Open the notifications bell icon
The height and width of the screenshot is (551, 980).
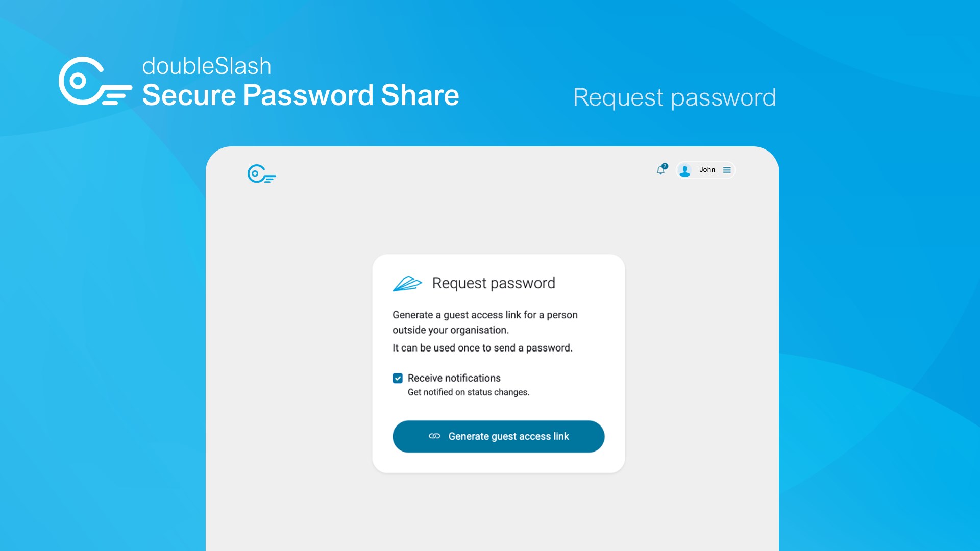pyautogui.click(x=660, y=170)
